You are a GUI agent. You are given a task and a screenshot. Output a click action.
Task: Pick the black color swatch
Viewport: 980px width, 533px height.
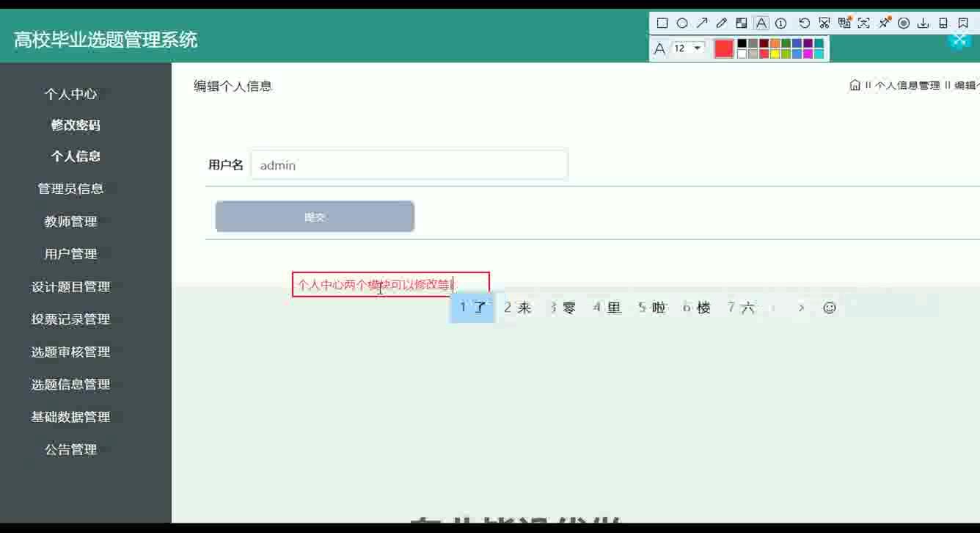[x=742, y=43]
